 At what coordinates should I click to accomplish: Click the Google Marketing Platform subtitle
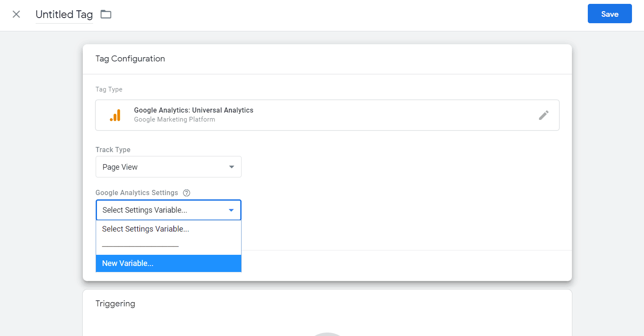point(174,119)
